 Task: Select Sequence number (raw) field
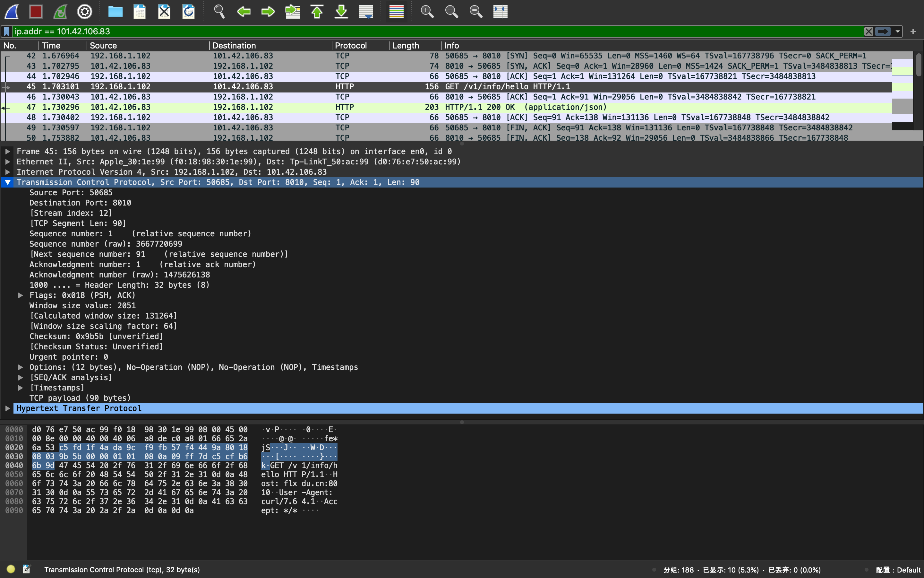106,244
